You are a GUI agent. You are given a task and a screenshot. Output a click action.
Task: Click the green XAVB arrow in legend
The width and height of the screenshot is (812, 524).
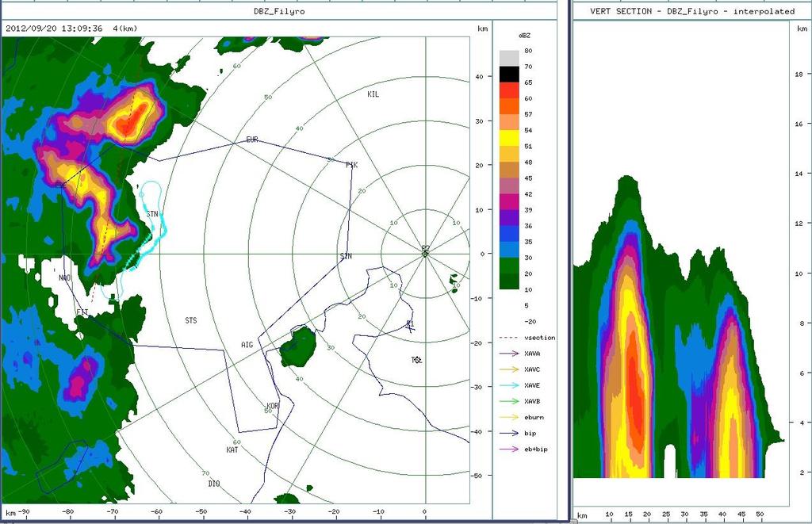[509, 401]
